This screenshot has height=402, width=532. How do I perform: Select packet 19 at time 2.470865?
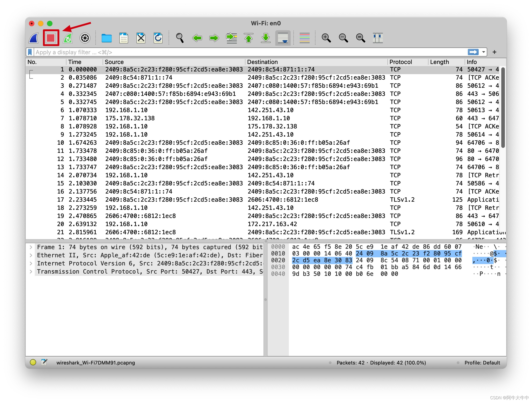(x=263, y=216)
